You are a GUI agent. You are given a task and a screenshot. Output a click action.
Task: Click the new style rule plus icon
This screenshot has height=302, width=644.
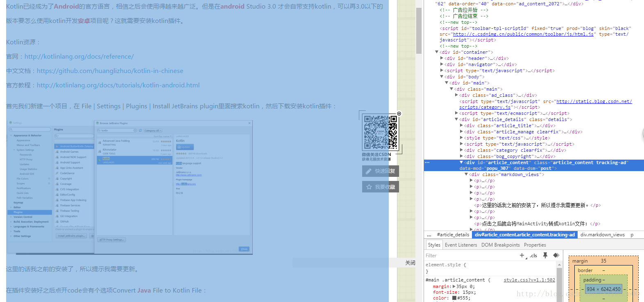(x=522, y=255)
